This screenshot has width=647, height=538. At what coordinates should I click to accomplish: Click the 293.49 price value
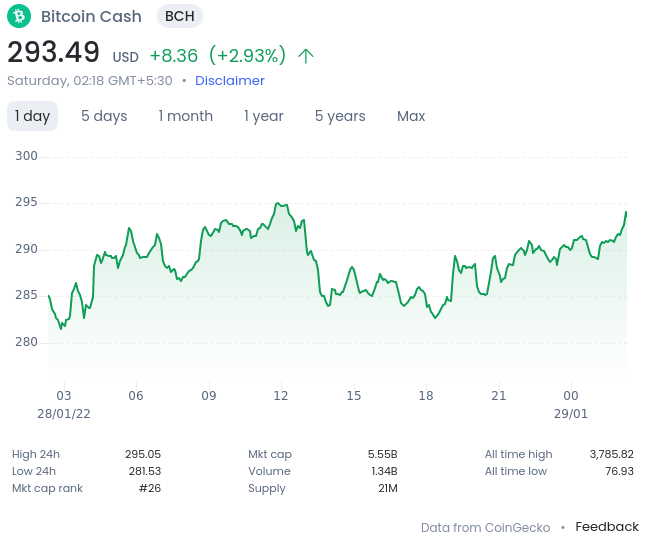(x=53, y=52)
